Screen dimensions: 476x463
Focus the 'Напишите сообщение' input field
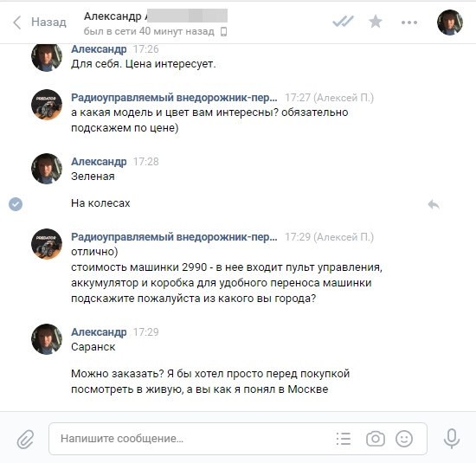[x=194, y=439]
